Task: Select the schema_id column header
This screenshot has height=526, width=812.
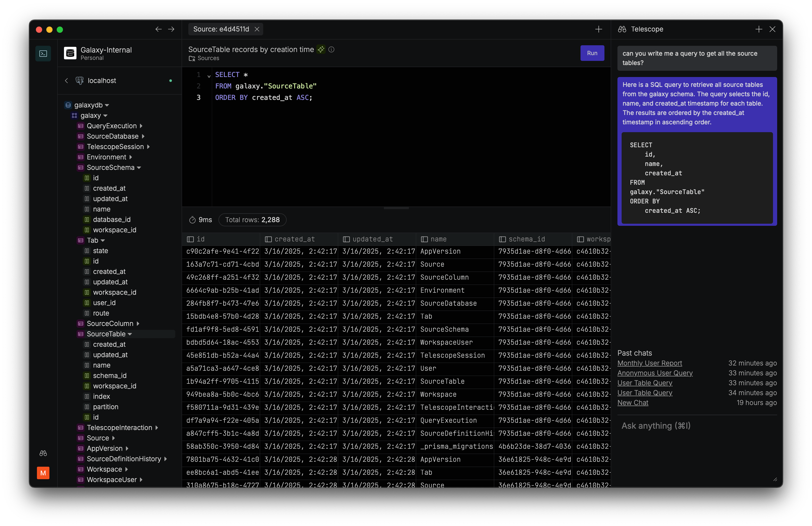Action: coord(533,239)
